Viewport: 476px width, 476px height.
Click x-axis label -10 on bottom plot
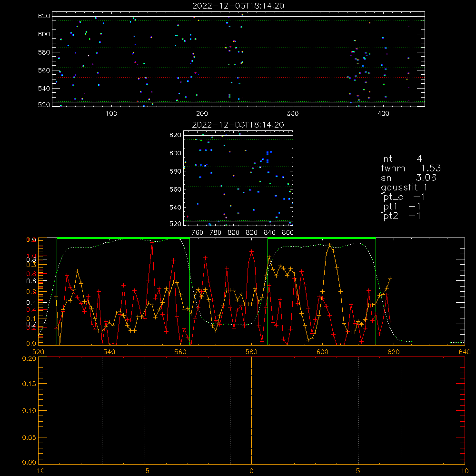38,471
